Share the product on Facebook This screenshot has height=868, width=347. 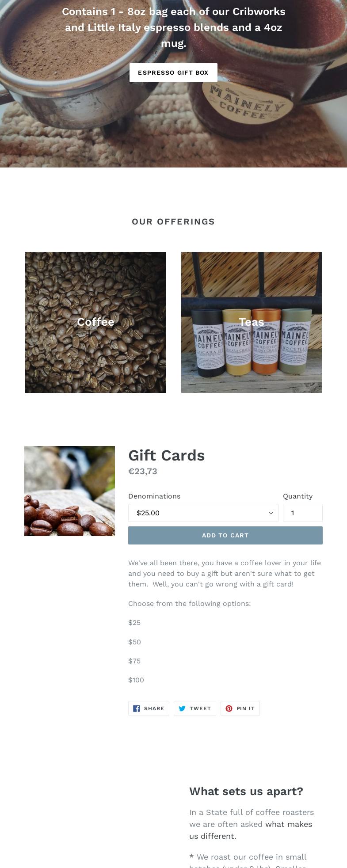(149, 708)
